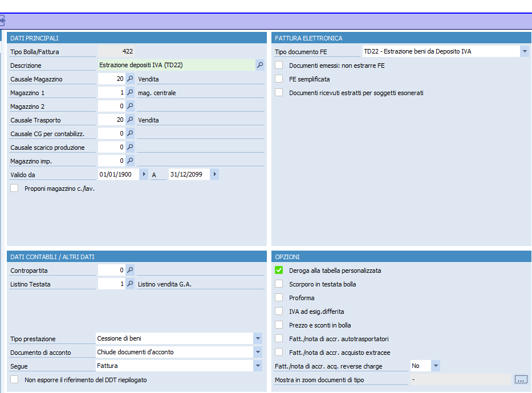Open date picker for Valido da 01/01/1900
The image size is (532, 393).
pyautogui.click(x=144, y=174)
